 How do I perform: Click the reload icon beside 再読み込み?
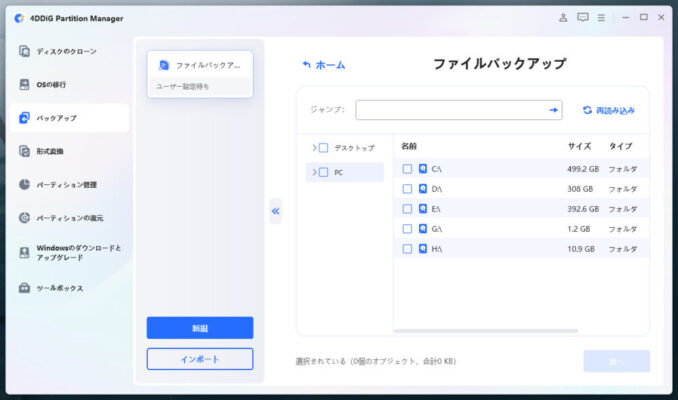click(587, 110)
